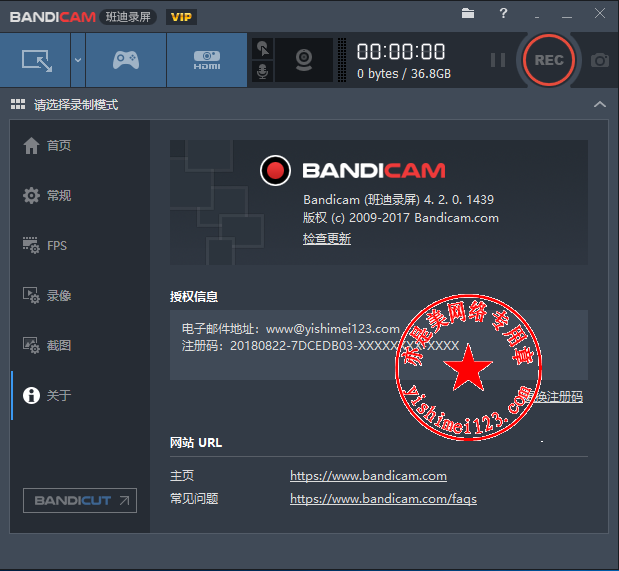
Task: Take a screenshot with the camera icon
Action: pos(600,60)
